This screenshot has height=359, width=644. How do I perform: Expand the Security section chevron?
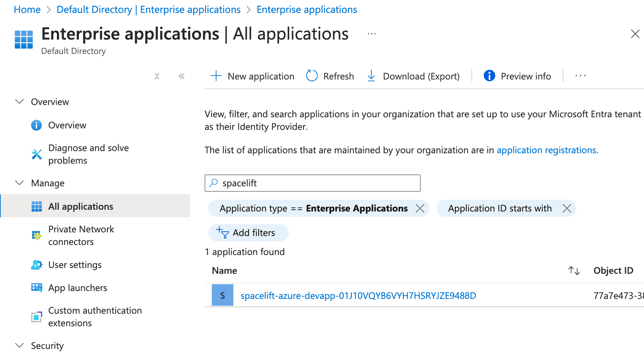point(19,346)
